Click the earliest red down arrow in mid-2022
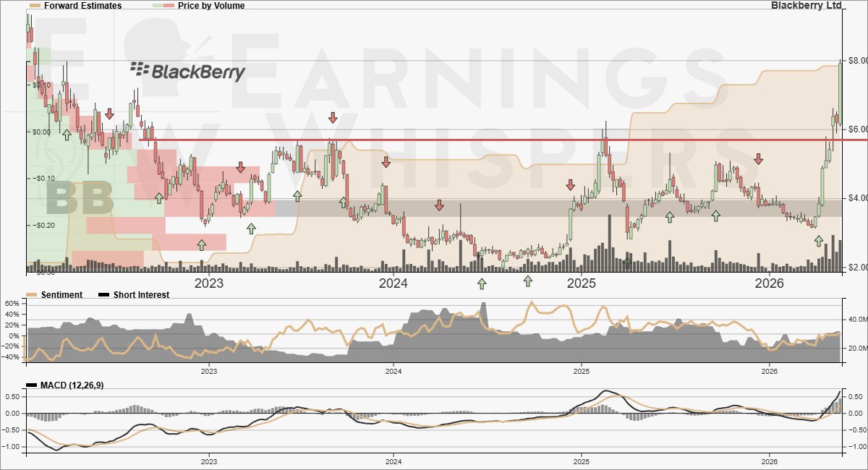Screen dimensions: 868x470 (x=109, y=114)
